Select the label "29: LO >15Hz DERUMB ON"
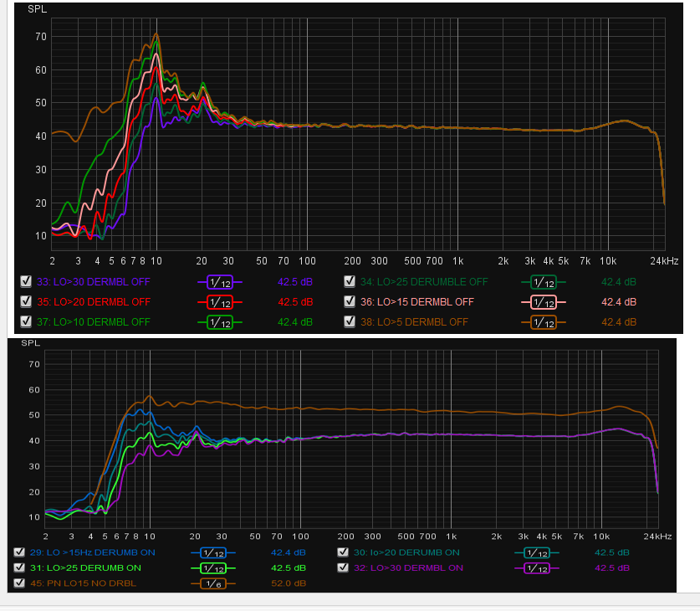 pyautogui.click(x=92, y=552)
